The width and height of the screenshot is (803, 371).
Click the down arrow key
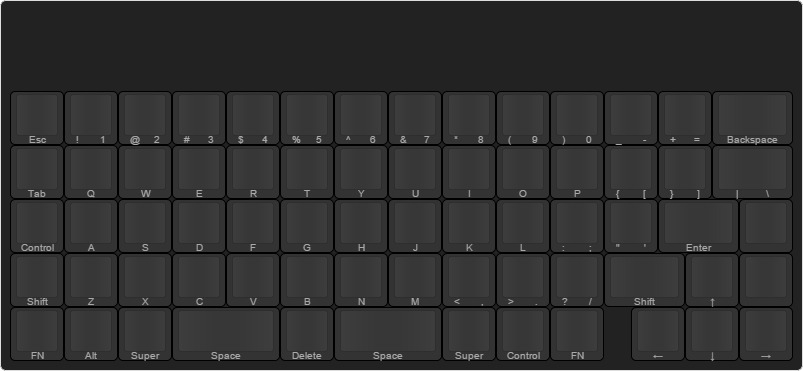click(x=712, y=334)
